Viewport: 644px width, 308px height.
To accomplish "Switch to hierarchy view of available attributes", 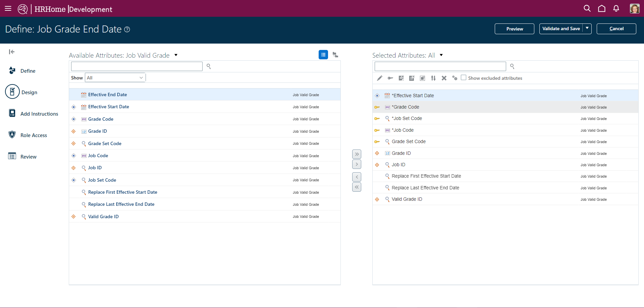I will click(x=335, y=54).
